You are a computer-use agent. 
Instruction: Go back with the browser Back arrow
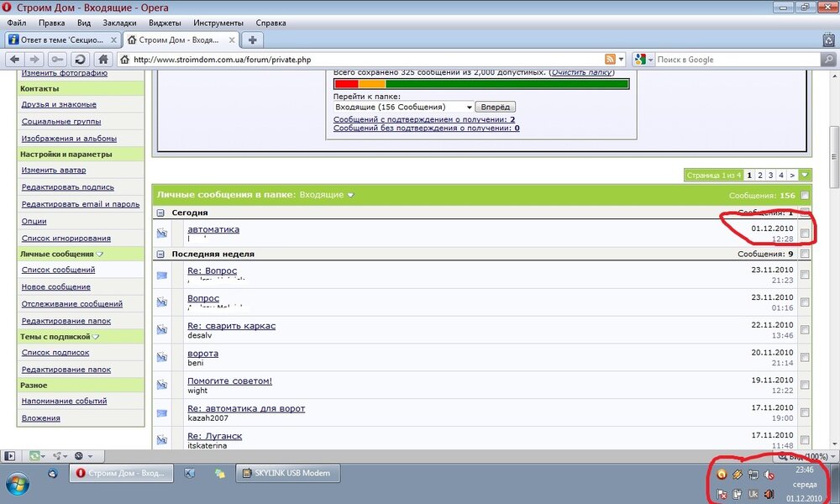click(15, 60)
